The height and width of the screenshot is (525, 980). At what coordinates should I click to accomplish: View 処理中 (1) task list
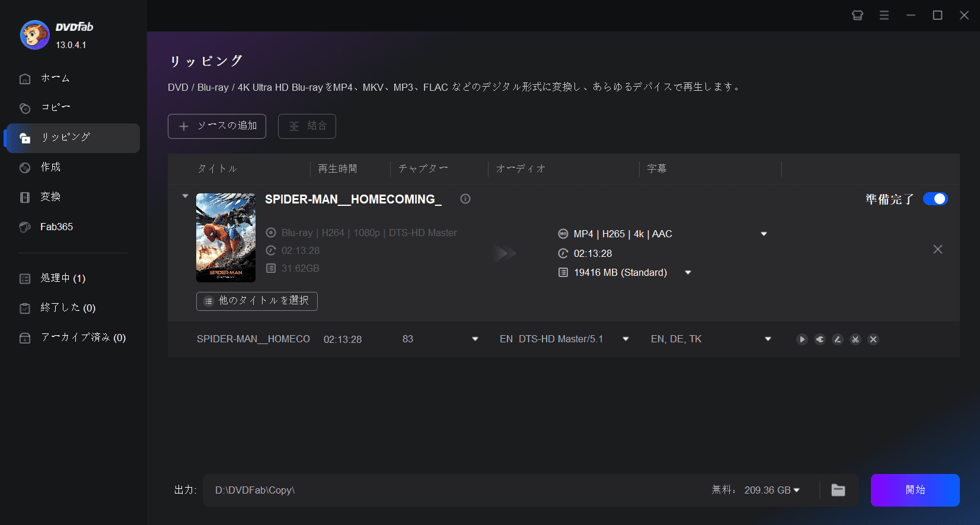tap(73, 278)
